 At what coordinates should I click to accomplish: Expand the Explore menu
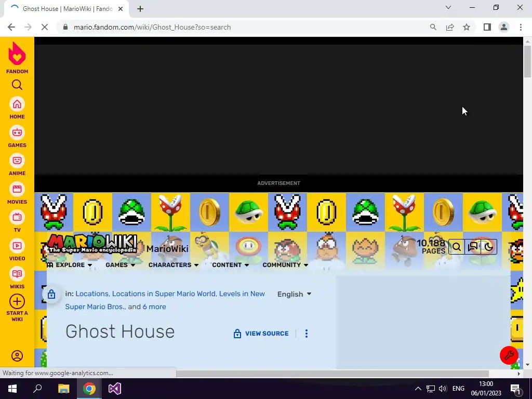point(69,265)
